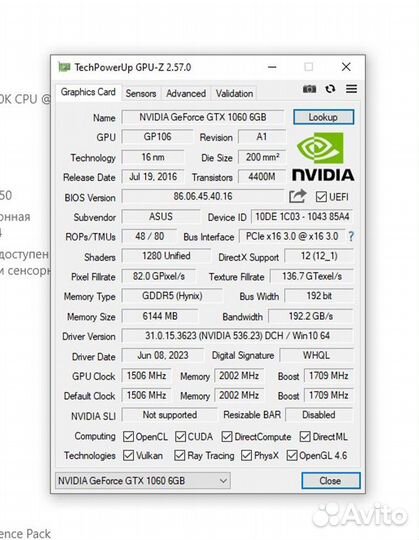Click the Digital Signature value WHQL
The width and height of the screenshot is (419, 540).
316,355
